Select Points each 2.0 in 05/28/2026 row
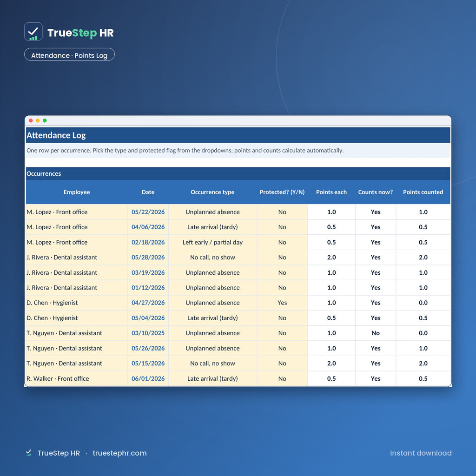476x476 pixels. point(331,258)
